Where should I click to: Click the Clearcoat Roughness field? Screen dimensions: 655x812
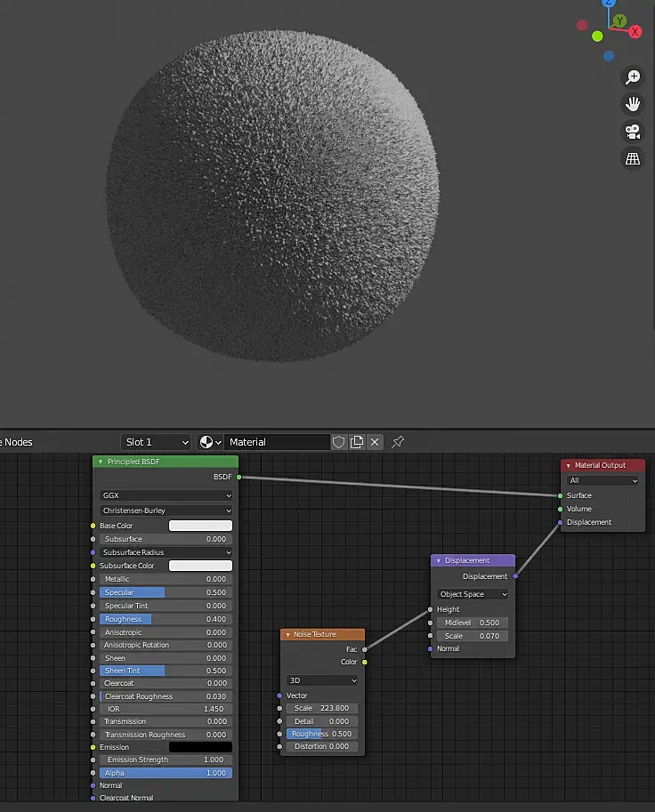166,696
